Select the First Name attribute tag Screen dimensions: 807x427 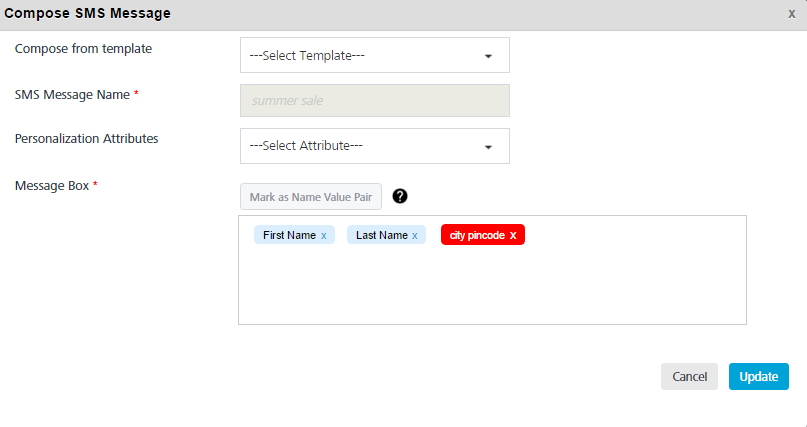click(289, 235)
